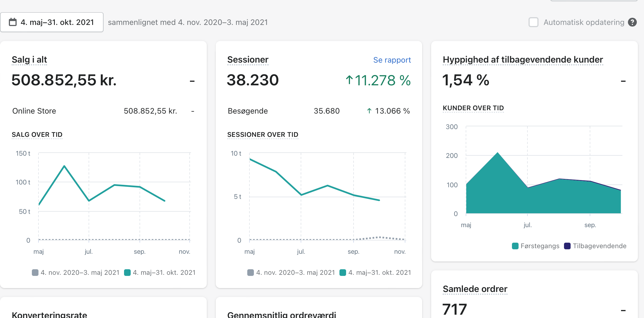Enable the Automatisk opdatering checkbox
The height and width of the screenshot is (318, 644).
533,22
